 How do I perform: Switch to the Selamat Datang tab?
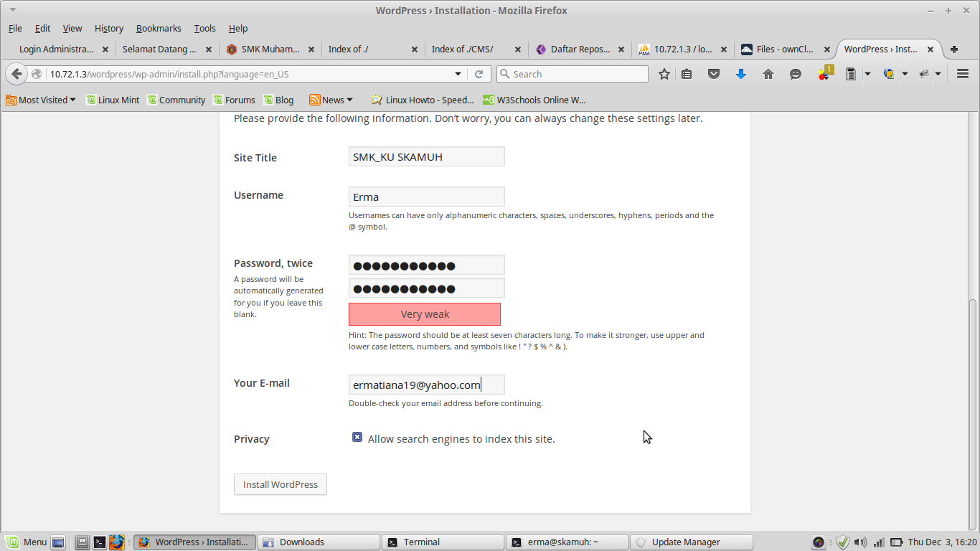click(x=166, y=50)
